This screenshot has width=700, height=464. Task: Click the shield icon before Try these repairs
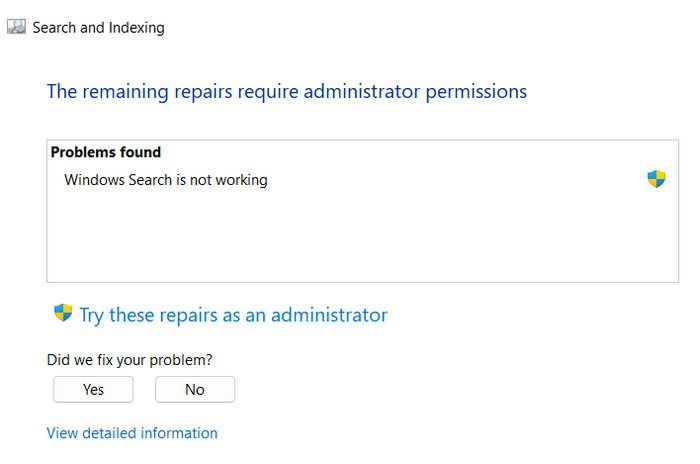(63, 313)
